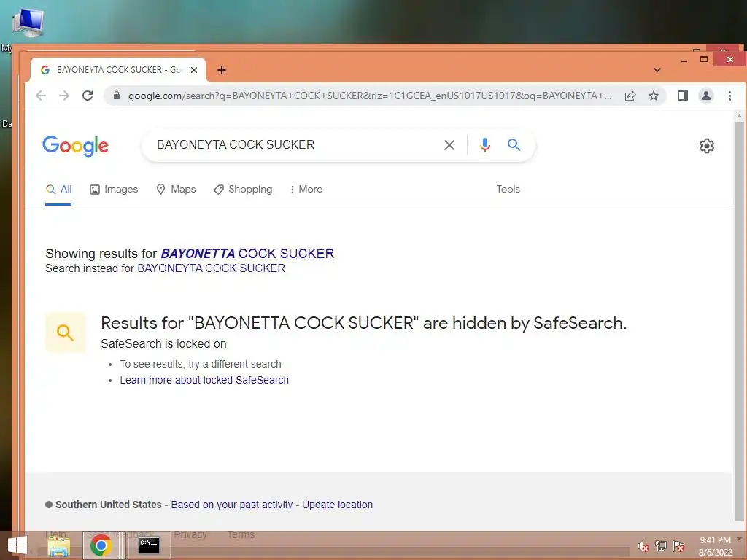This screenshot has width=747, height=560.
Task: Click the taskbar clock and date
Action: pyautogui.click(x=715, y=546)
